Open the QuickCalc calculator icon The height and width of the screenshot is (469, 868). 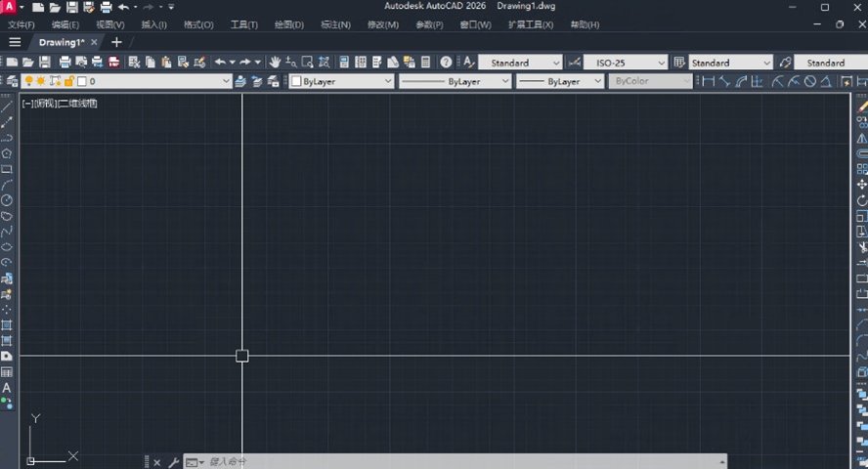[426, 63]
